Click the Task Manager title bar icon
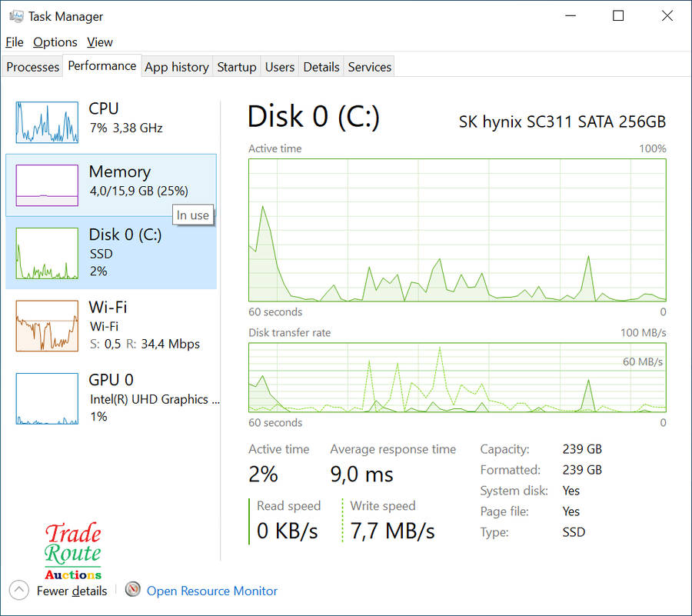 pyautogui.click(x=15, y=16)
